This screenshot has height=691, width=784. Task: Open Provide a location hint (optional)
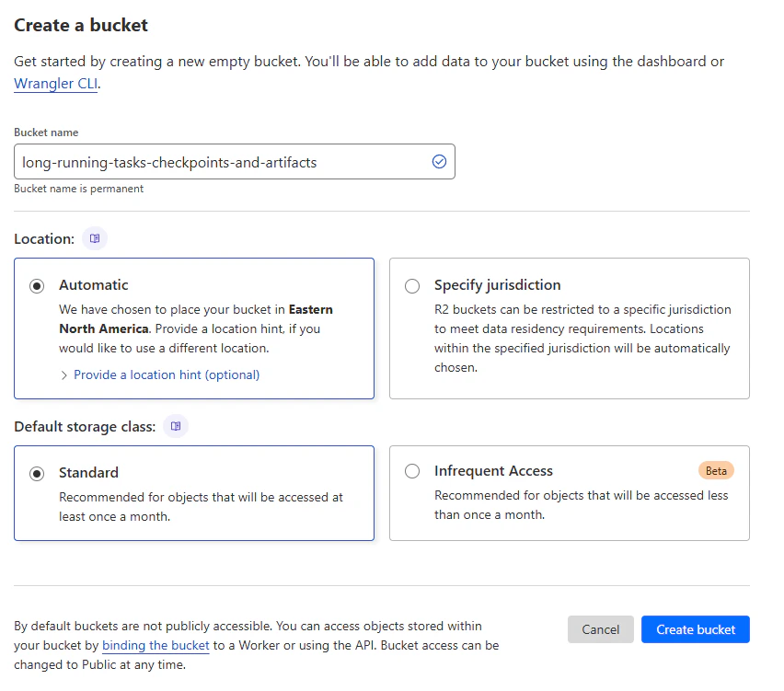(167, 374)
